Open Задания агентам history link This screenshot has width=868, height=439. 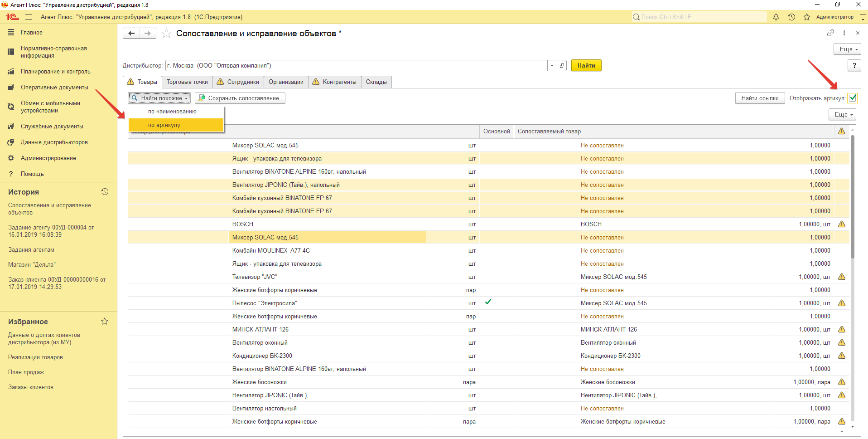pos(31,249)
